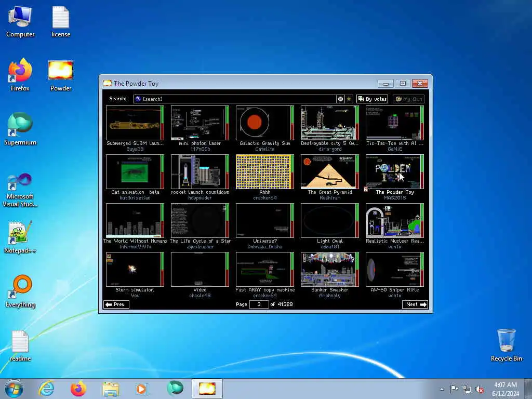532x399 pixels.
Task: Open Bunker Smasher save thumbnail
Action: [330, 270]
